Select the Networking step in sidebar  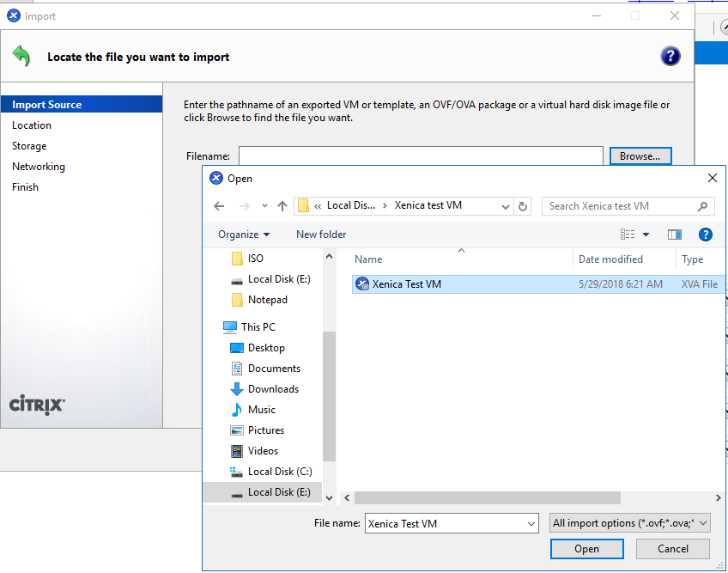click(39, 167)
